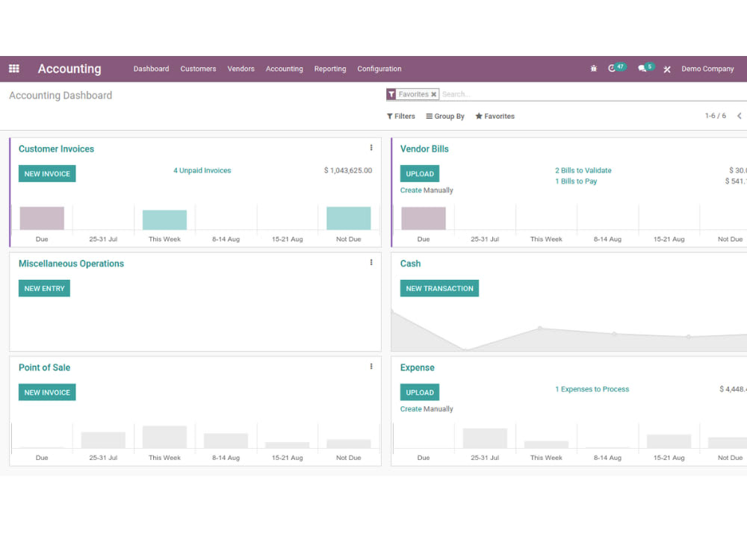Click NEW INVOICE in Point of Sale

(47, 393)
